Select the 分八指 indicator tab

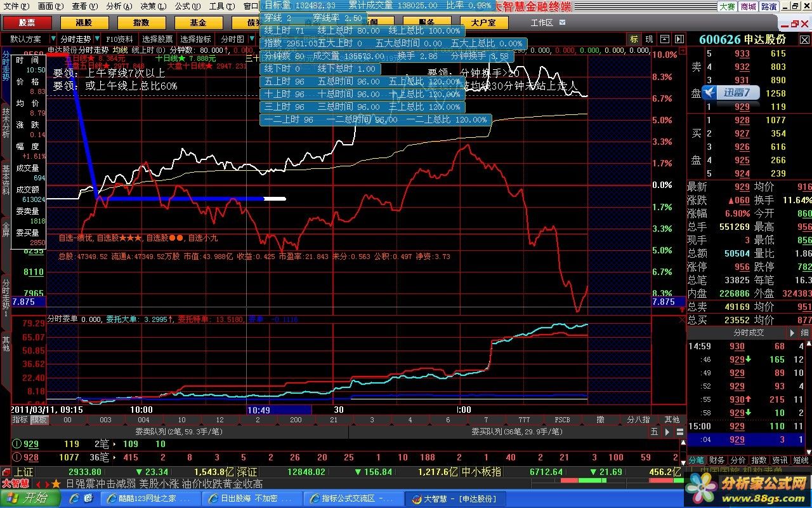tap(638, 420)
